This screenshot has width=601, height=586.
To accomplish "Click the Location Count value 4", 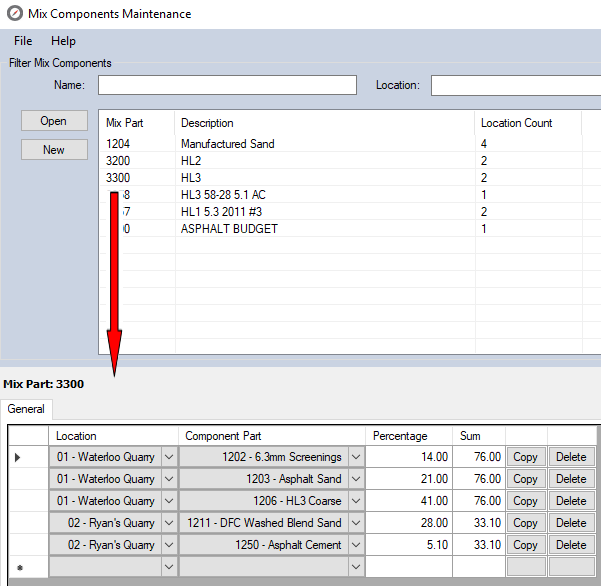I will (484, 144).
